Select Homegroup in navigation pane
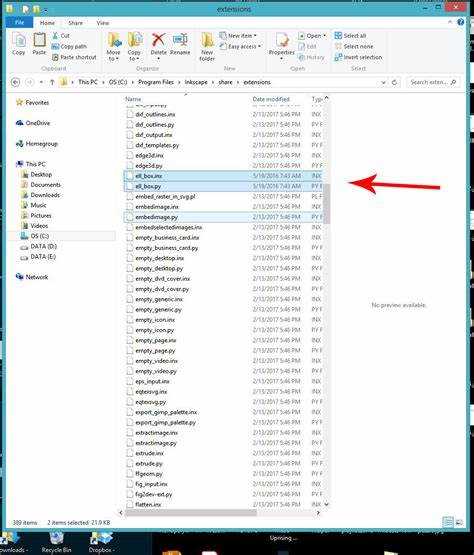Viewport: 474px width, 555px height. [37, 144]
